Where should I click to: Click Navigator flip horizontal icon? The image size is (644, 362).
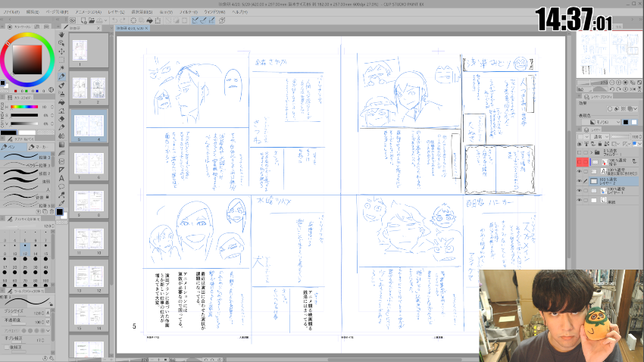tap(633, 89)
